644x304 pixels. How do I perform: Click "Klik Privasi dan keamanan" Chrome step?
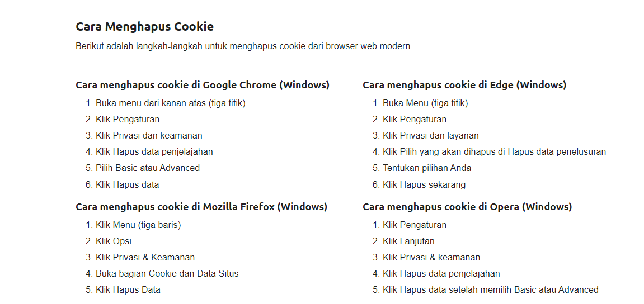click(x=149, y=136)
